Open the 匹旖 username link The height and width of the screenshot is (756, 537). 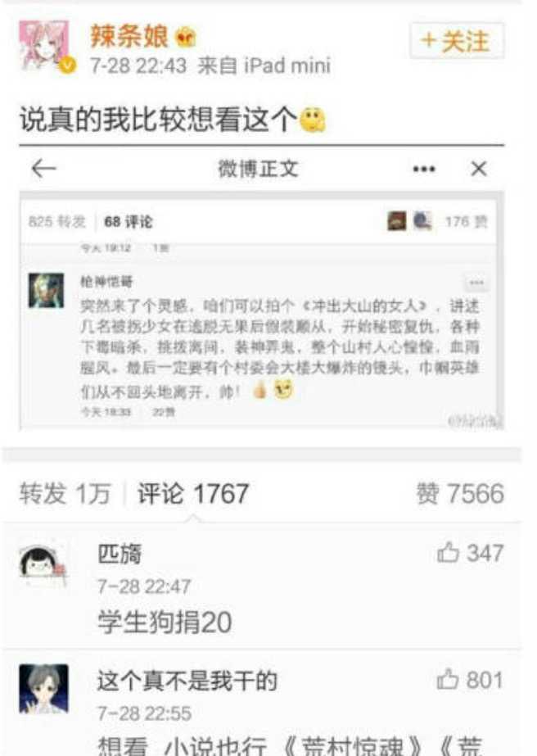[120, 554]
